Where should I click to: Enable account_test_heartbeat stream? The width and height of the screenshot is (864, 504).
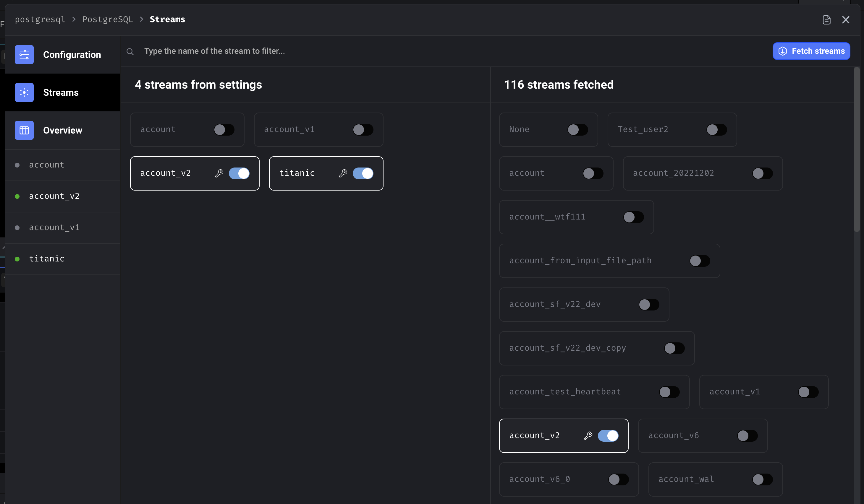coord(669,392)
